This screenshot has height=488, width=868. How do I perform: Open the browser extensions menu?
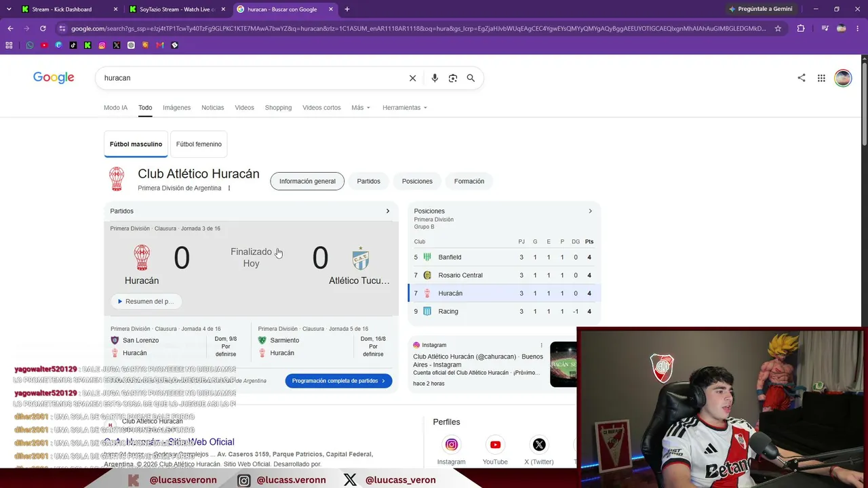pos(801,28)
